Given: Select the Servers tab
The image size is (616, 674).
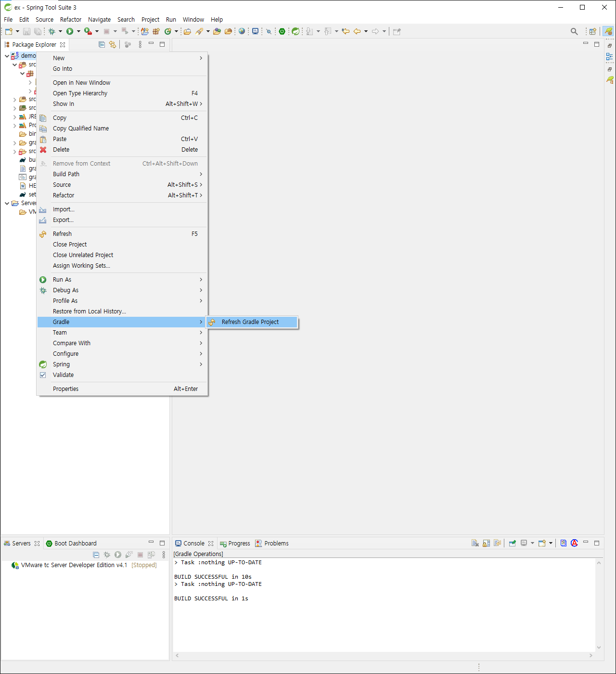Looking at the screenshot, I should point(21,543).
